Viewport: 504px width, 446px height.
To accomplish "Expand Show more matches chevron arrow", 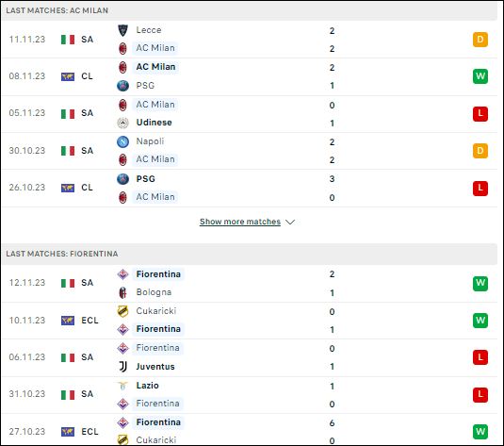I will (290, 222).
